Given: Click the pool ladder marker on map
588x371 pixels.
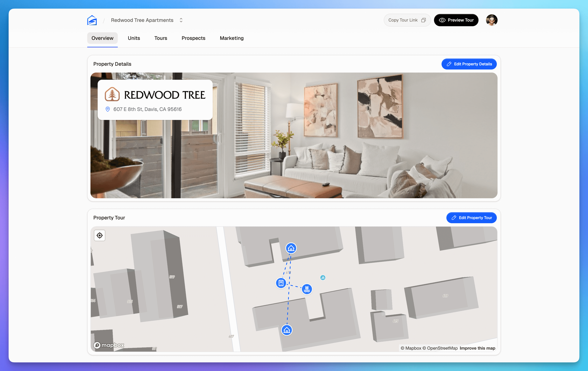Looking at the screenshot, I should (307, 289).
